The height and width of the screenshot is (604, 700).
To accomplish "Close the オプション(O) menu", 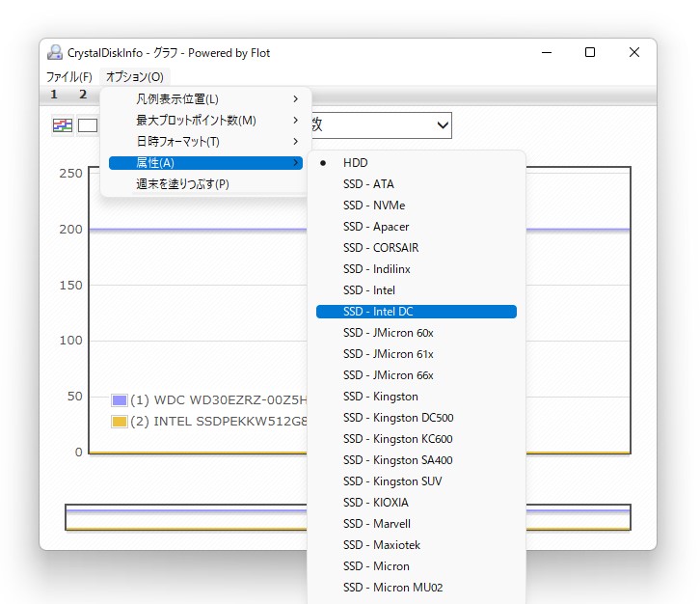I will point(135,77).
